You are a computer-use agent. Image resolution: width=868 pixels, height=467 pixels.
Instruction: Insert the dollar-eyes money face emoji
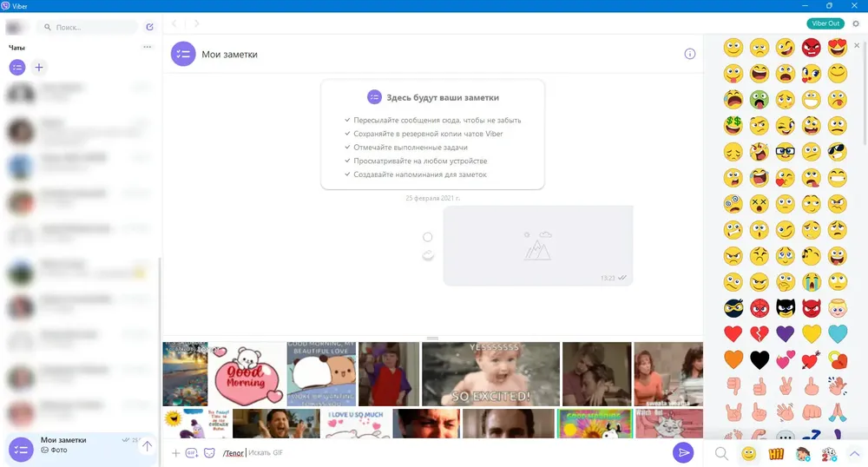click(x=733, y=126)
